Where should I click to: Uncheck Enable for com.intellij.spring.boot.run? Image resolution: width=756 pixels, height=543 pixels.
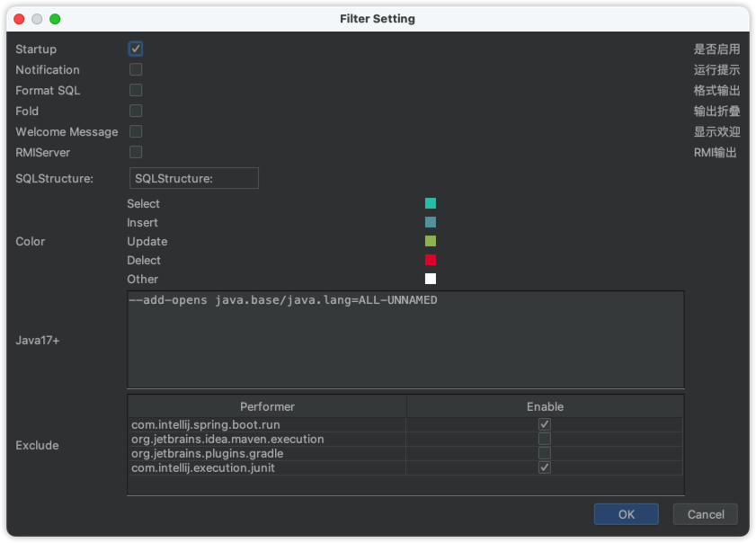(x=544, y=423)
